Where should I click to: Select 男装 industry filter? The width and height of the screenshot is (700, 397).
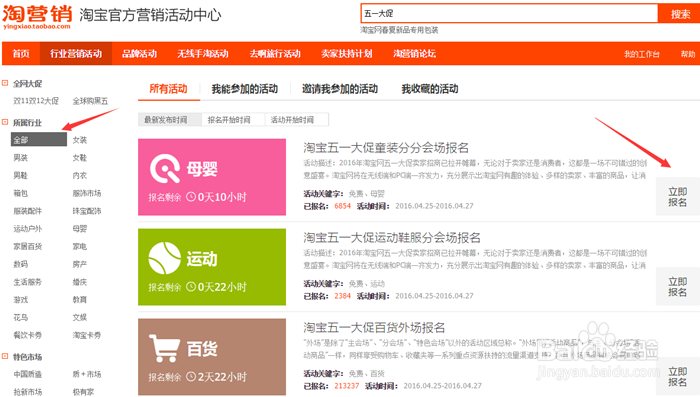pos(21,158)
